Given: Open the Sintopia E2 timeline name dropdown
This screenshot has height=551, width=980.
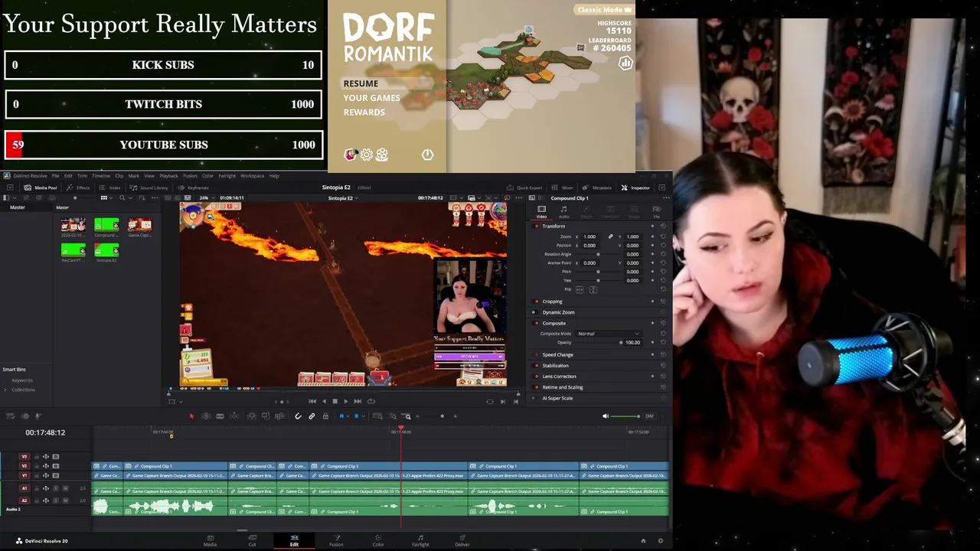Looking at the screenshot, I should click(x=342, y=198).
